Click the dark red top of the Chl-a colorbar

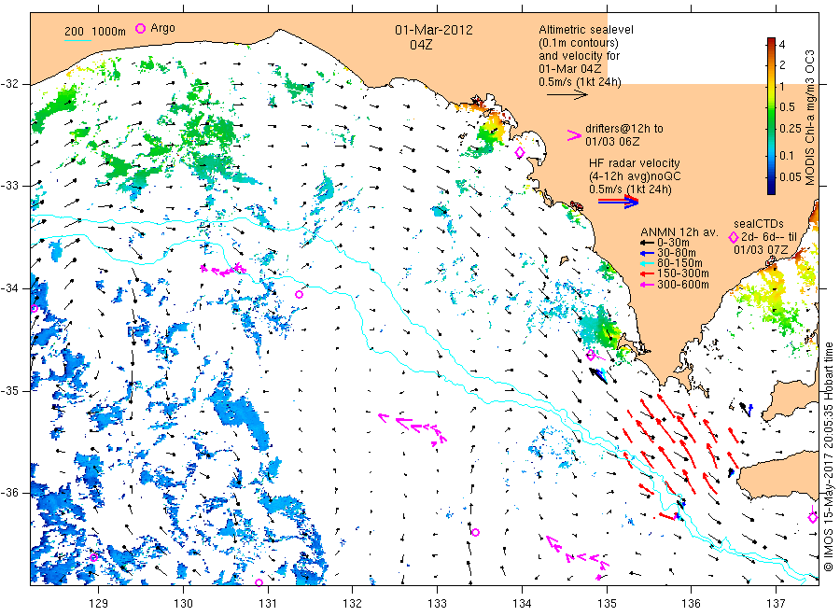click(x=771, y=42)
